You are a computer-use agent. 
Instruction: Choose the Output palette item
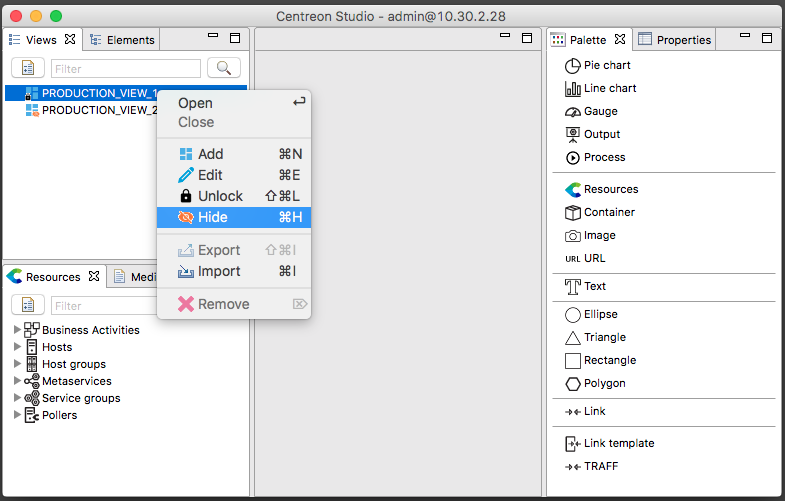point(592,135)
